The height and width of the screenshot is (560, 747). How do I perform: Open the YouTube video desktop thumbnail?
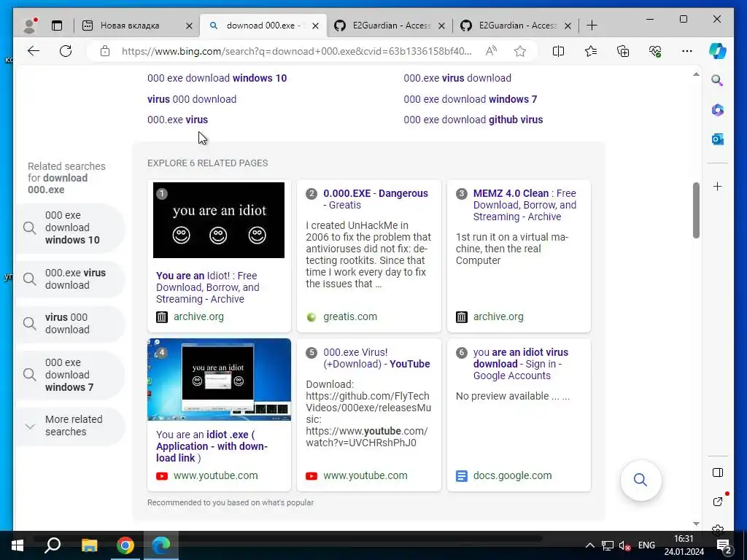coord(219,379)
